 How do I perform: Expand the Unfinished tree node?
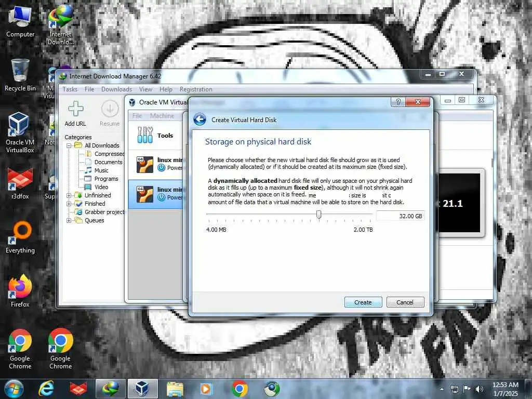pyautogui.click(x=69, y=195)
